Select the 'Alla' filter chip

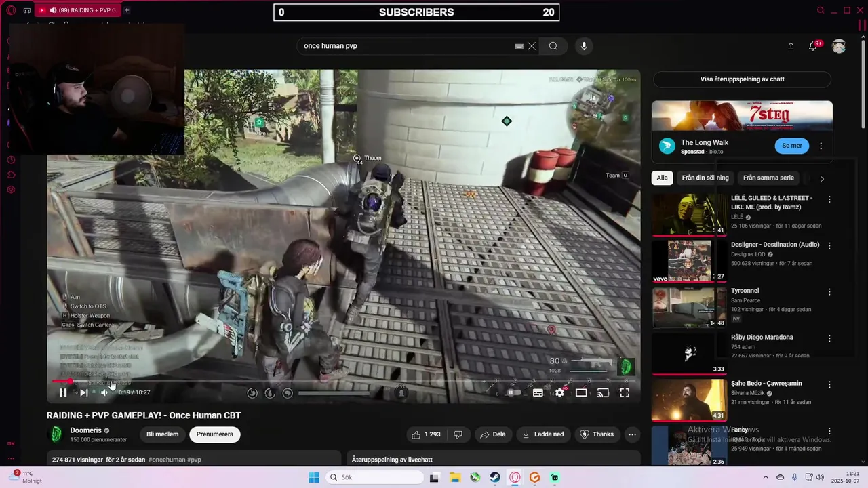(x=662, y=178)
